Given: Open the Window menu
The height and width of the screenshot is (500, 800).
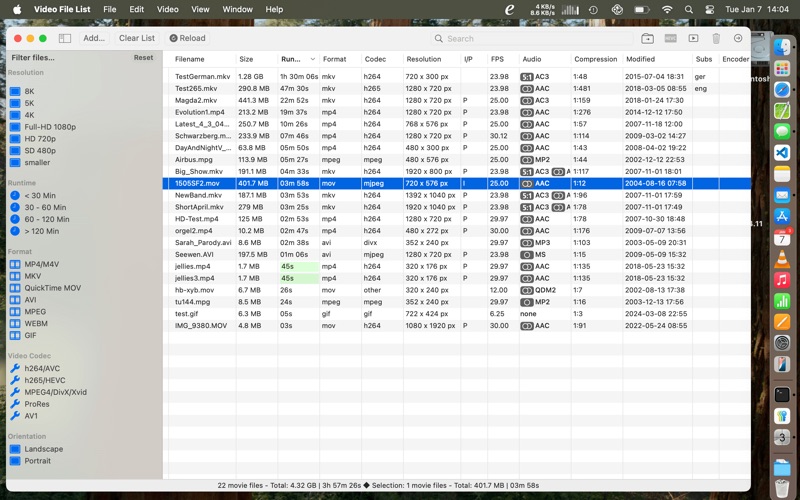Looking at the screenshot, I should tap(237, 9).
